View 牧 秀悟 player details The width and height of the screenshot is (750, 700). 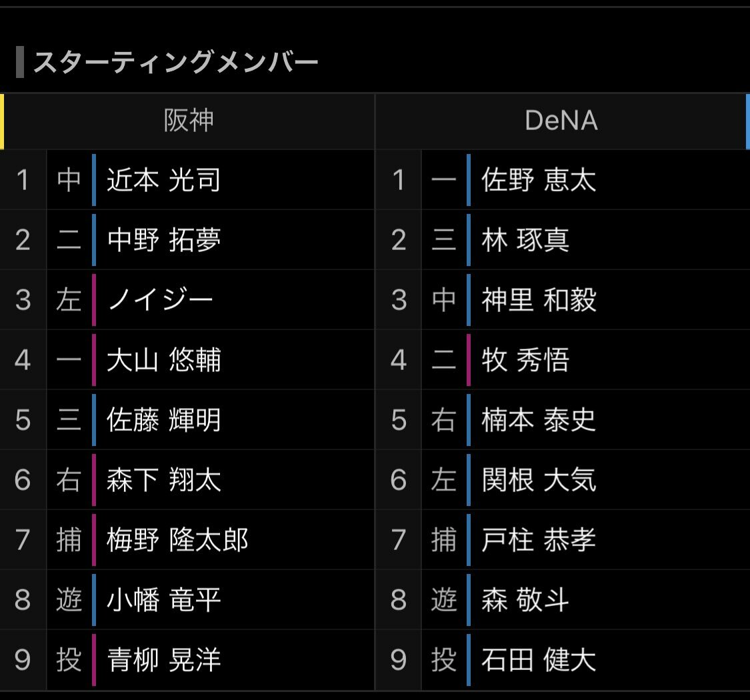pyautogui.click(x=525, y=360)
